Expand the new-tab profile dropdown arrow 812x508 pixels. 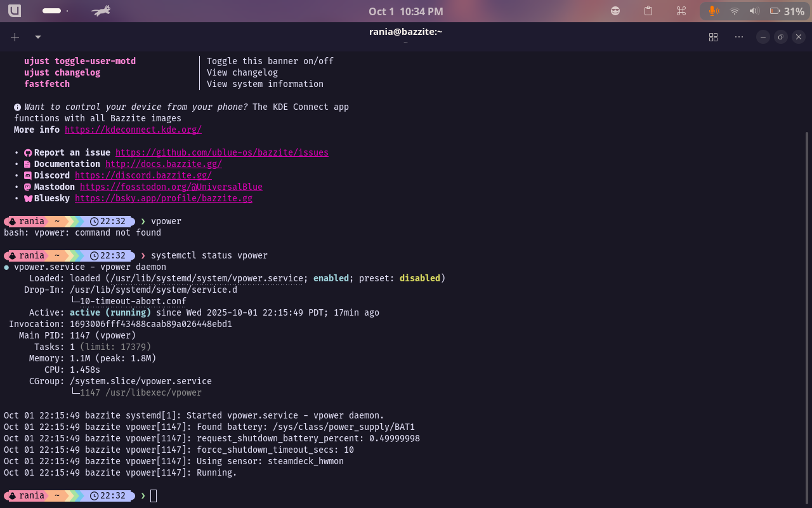pos(38,37)
